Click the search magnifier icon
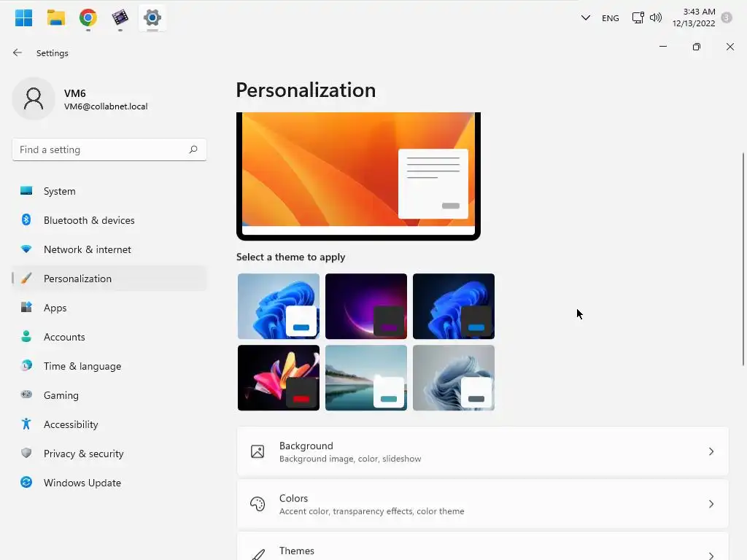 [x=193, y=149]
